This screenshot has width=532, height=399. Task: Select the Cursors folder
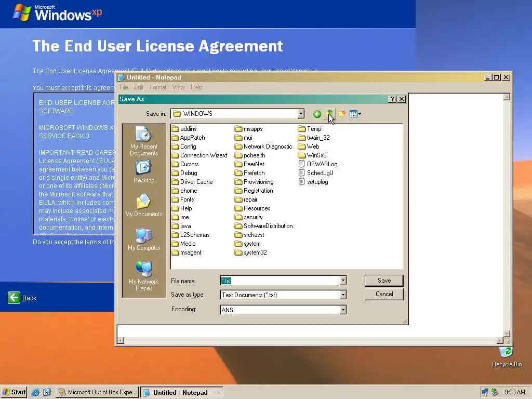pyautogui.click(x=185, y=164)
